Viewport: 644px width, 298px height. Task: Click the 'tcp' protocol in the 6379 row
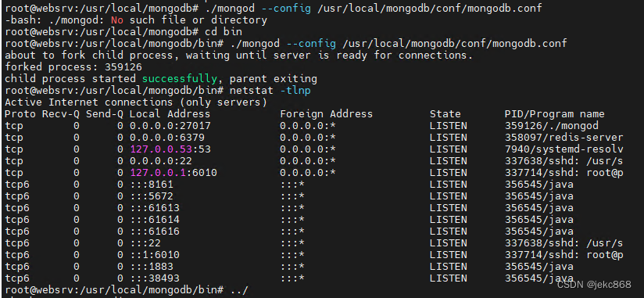[x=14, y=138]
